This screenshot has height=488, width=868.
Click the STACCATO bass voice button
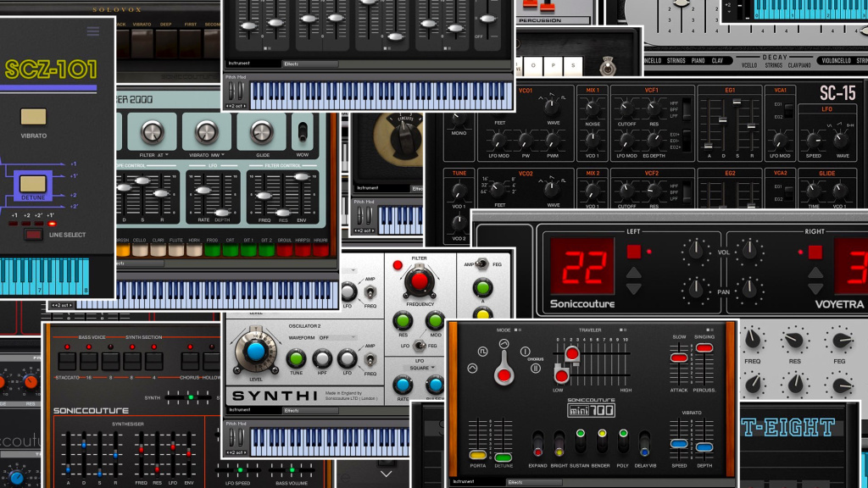[67, 361]
